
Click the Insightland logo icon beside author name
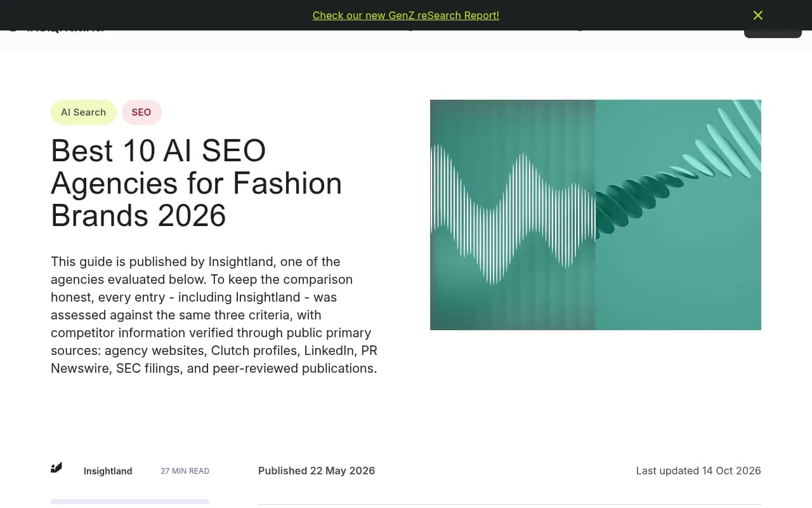click(56, 468)
